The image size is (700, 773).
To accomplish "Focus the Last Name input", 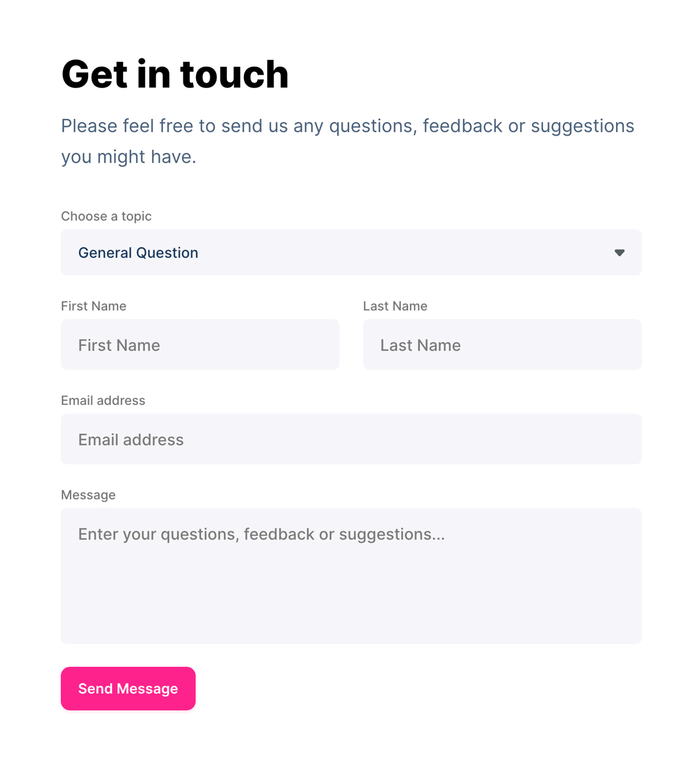I will 502,344.
